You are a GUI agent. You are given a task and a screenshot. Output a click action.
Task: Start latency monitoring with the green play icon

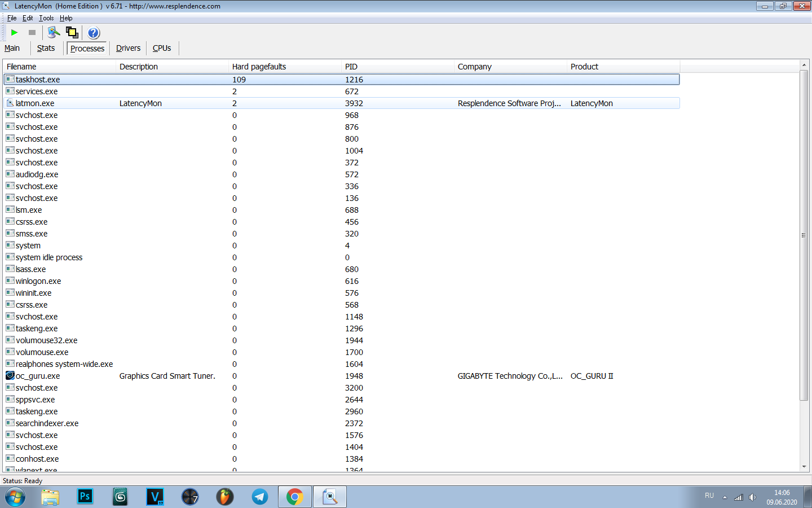click(x=15, y=33)
